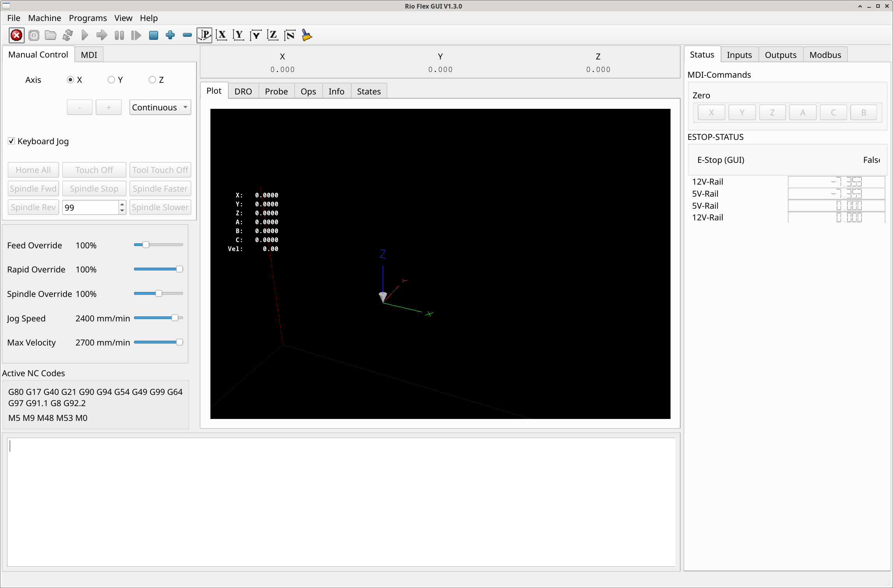893x588 pixels.
Task: Click the Home All button
Action: [x=33, y=170]
